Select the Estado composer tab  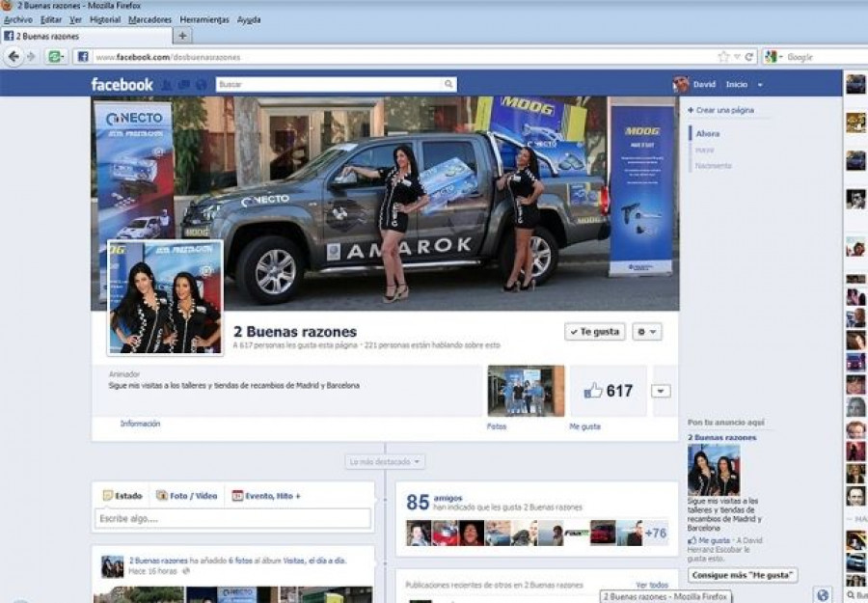122,496
